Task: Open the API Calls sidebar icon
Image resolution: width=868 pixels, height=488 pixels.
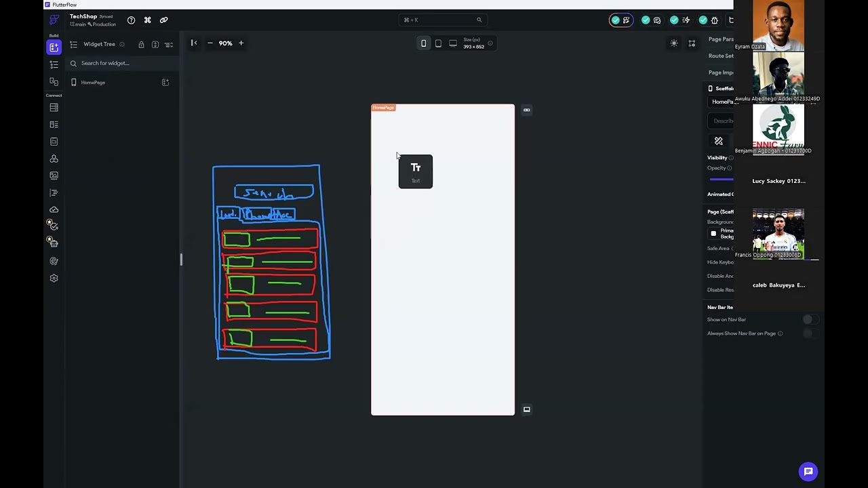Action: click(54, 159)
